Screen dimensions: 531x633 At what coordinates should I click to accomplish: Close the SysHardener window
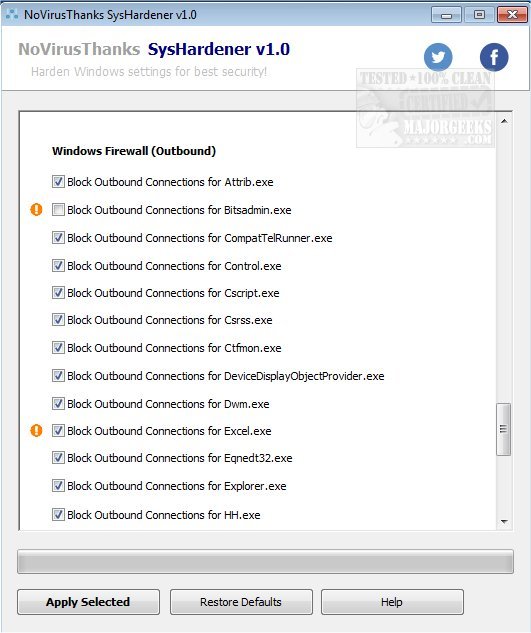pyautogui.click(x=512, y=15)
